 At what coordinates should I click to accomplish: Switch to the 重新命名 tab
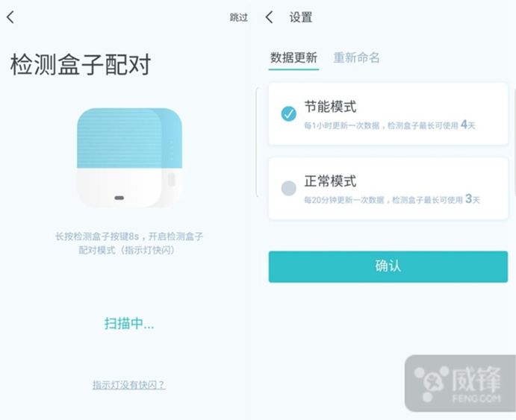(x=356, y=57)
